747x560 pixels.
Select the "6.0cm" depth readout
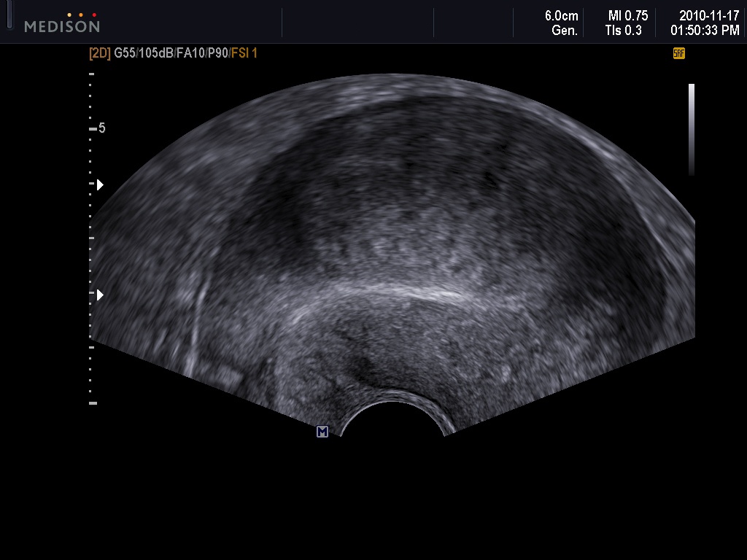coord(561,16)
